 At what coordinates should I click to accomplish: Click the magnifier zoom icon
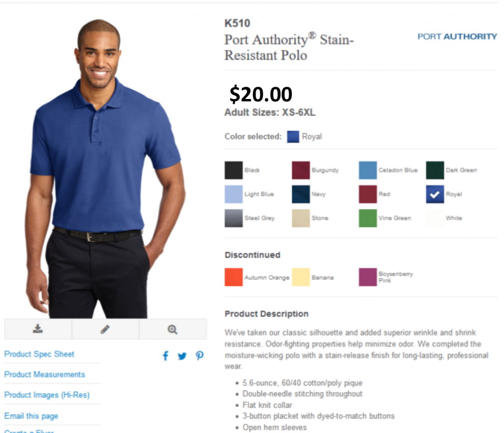coord(173,330)
